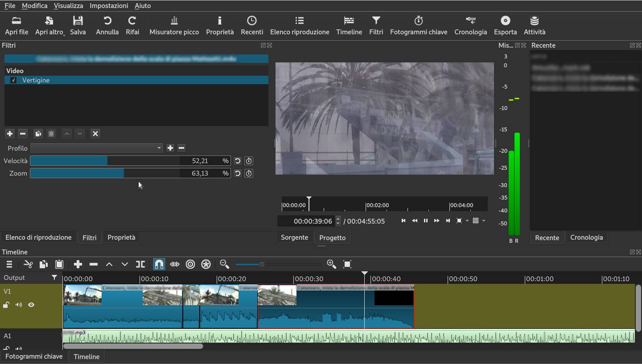Open Proprietà from the toolbar
The width and height of the screenshot is (642, 364).
pyautogui.click(x=220, y=26)
